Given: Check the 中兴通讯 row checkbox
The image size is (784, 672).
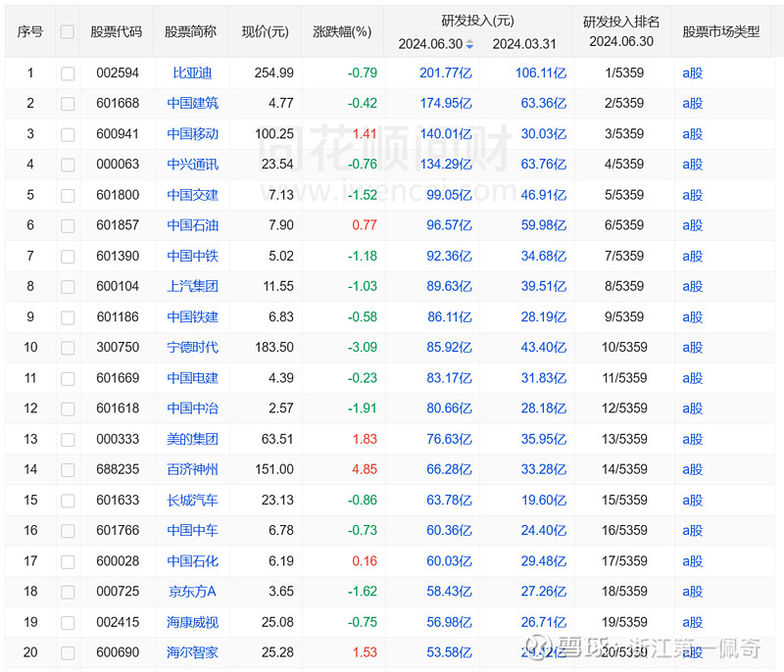Looking at the screenshot, I should click(x=68, y=165).
